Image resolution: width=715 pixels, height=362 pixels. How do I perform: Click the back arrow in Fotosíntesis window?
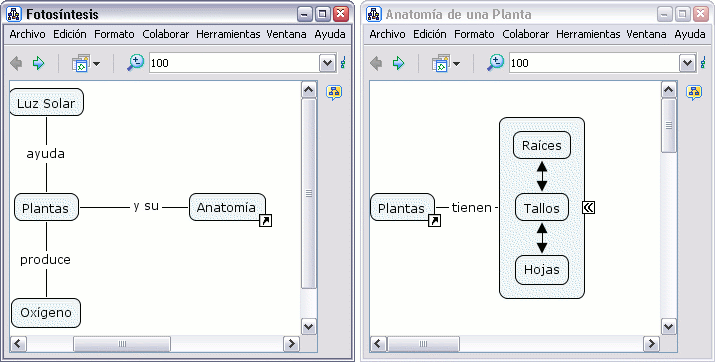coord(16,63)
